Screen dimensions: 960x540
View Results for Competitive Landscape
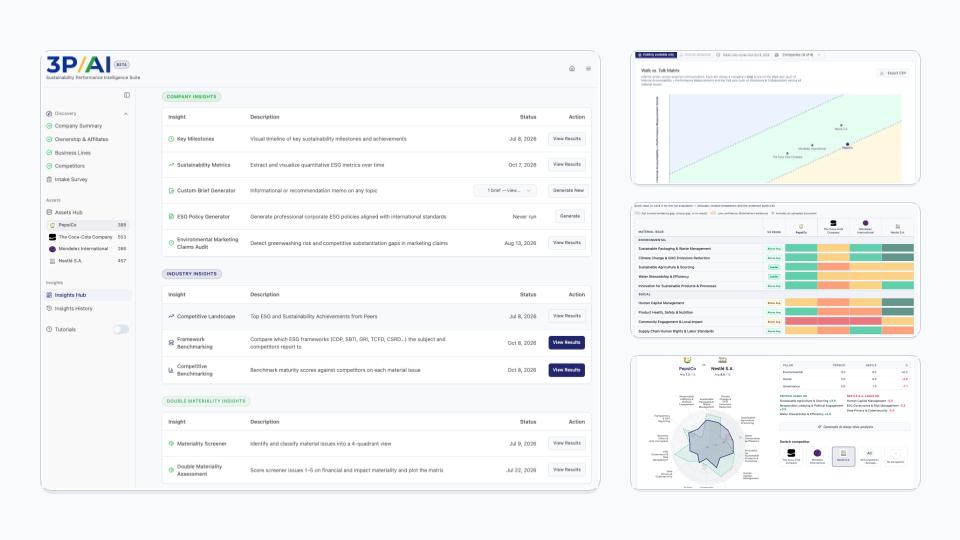566,316
